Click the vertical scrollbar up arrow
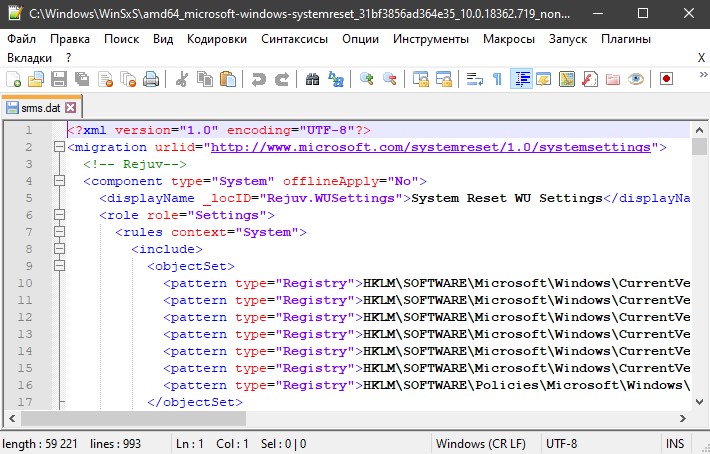This screenshot has width=710, height=454. point(699,131)
